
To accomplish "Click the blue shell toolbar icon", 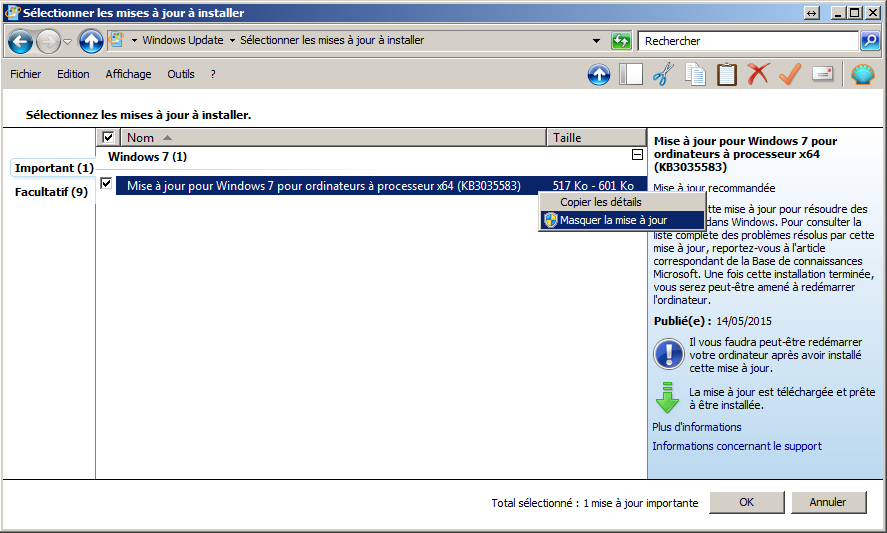I will [863, 74].
